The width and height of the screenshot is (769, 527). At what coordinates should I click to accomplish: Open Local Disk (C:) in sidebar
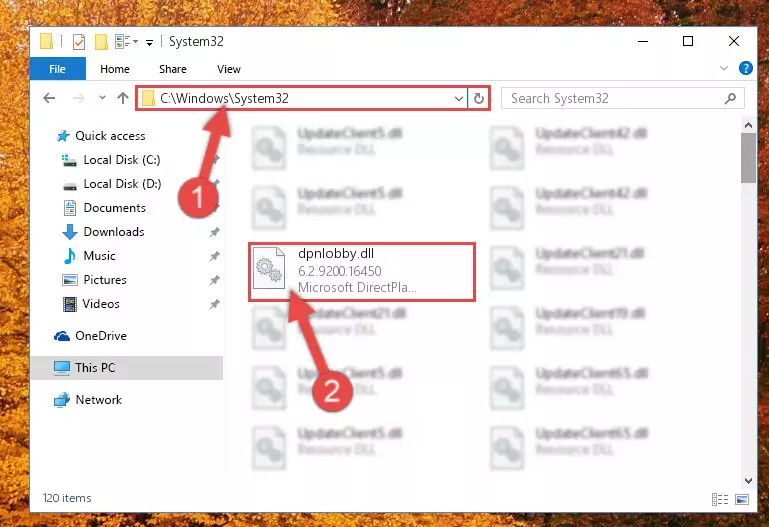(122, 160)
